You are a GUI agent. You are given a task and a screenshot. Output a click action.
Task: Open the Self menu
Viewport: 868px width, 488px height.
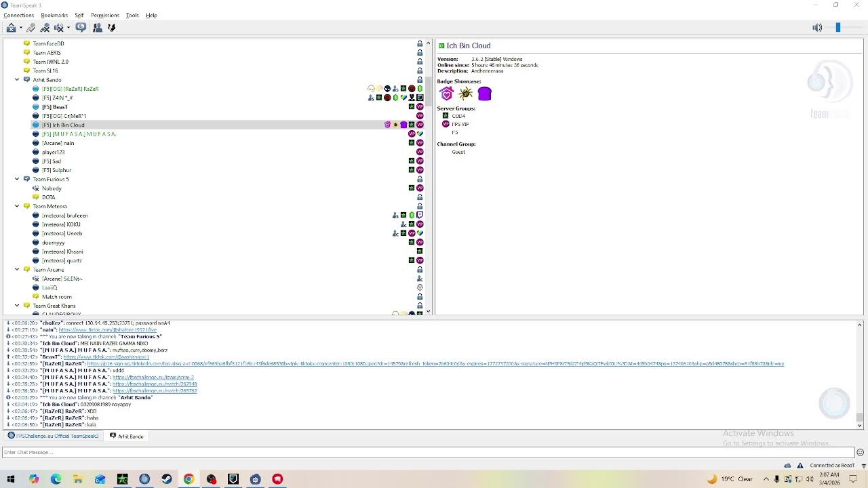[x=79, y=15]
